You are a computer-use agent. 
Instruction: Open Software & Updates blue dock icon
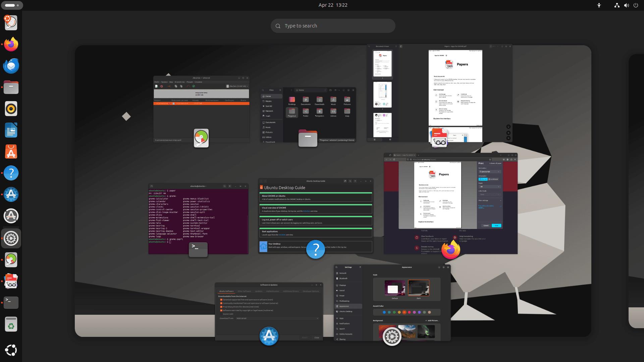pos(11,194)
